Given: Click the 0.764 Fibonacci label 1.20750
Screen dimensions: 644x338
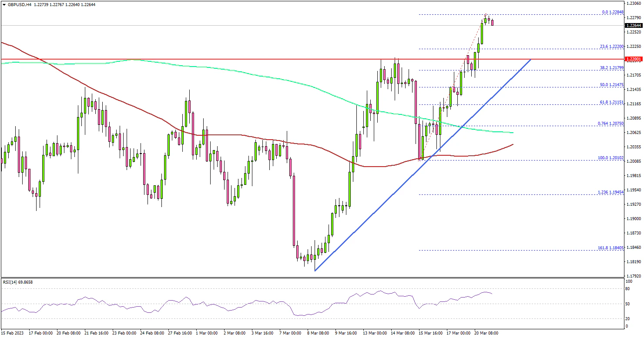Looking at the screenshot, I should [611, 124].
